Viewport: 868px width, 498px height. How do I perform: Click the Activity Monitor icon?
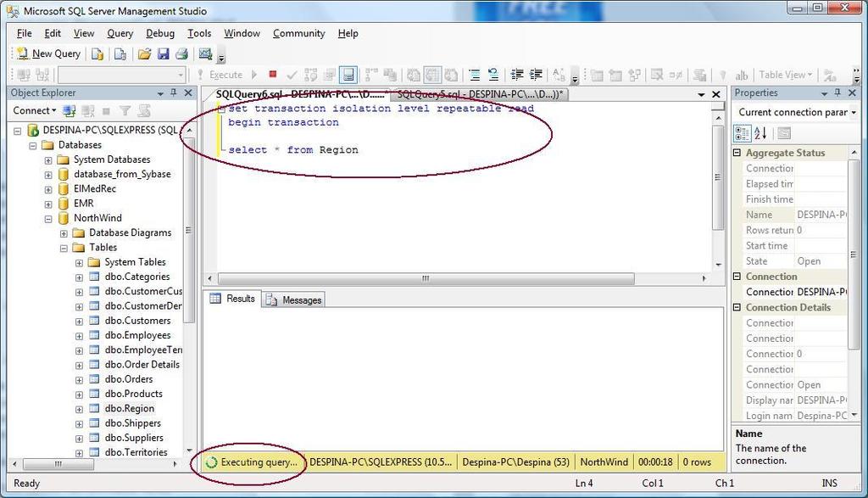click(x=205, y=53)
